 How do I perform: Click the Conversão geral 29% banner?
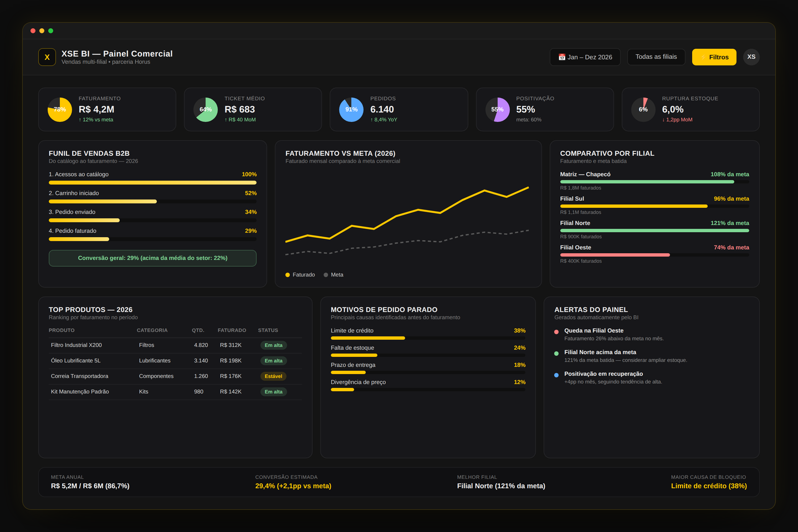pos(152,258)
